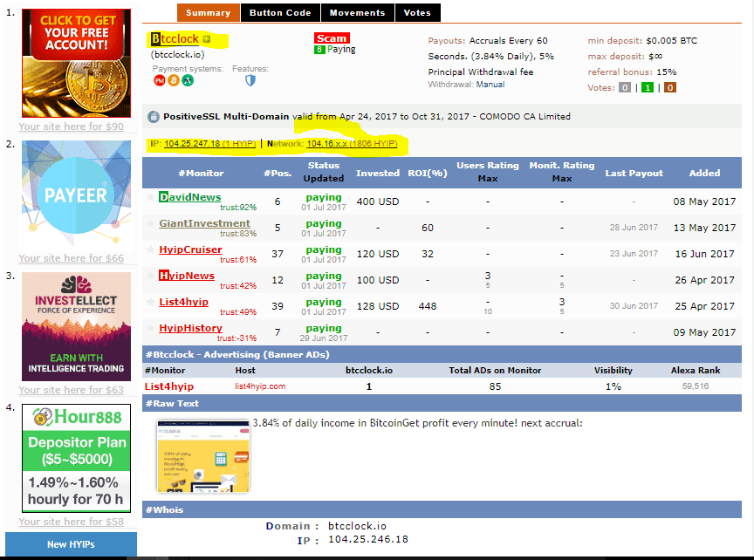Click 'Your site here for $66' link
Viewport: 754px width, 560px height.
pos(72,258)
